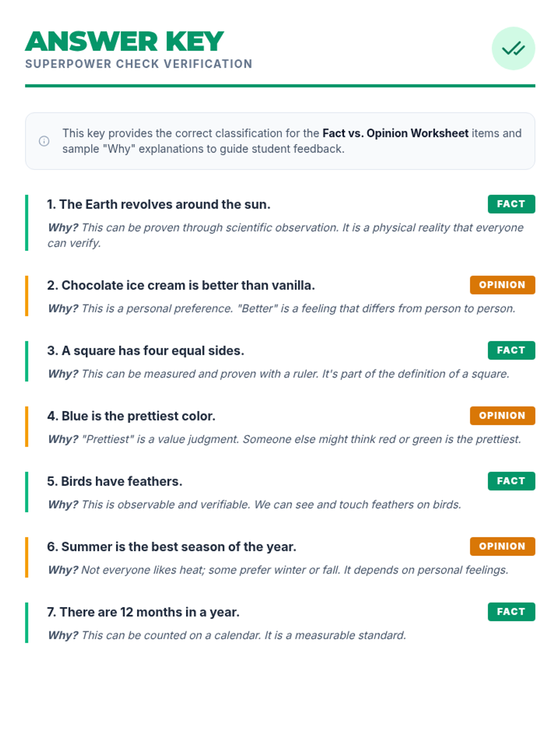Click the FACT badge for birds statement
This screenshot has height=747, width=560.
[x=511, y=481]
